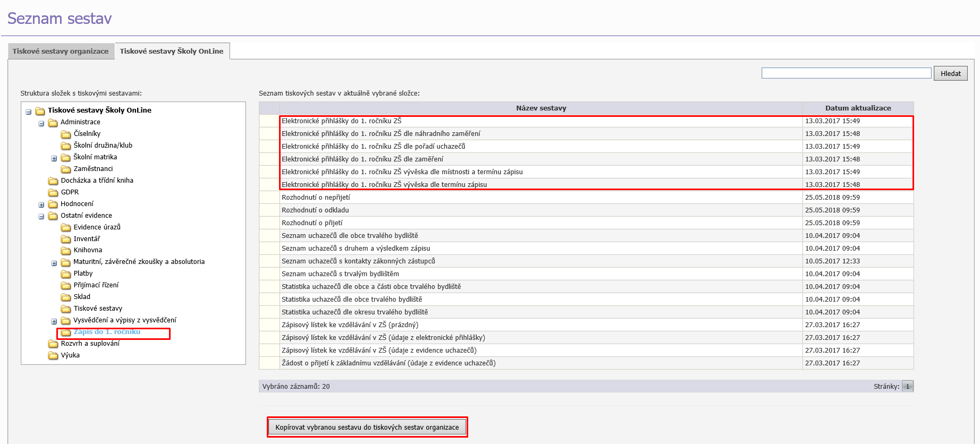980x444 pixels.
Task: Sort by Název sestavy column header
Action: (541, 108)
